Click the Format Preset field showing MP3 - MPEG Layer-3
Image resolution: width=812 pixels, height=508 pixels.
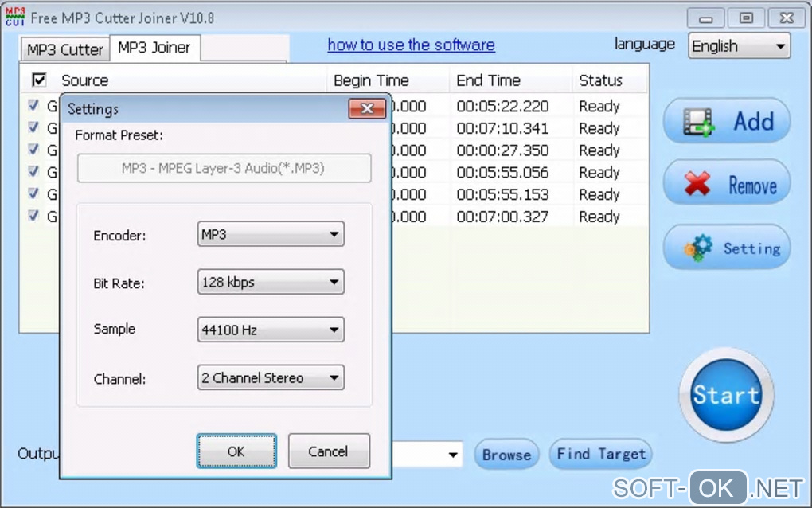point(224,168)
